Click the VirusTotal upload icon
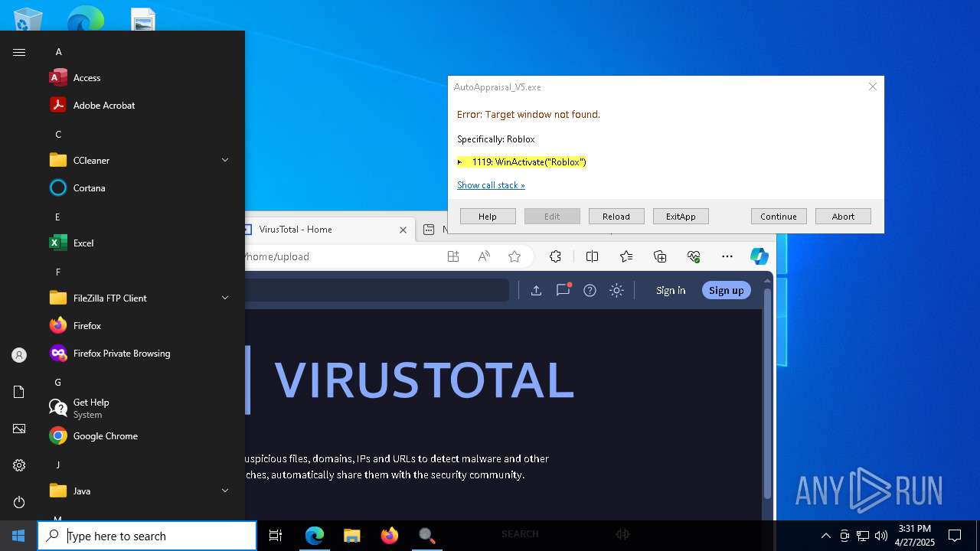 pyautogui.click(x=536, y=290)
